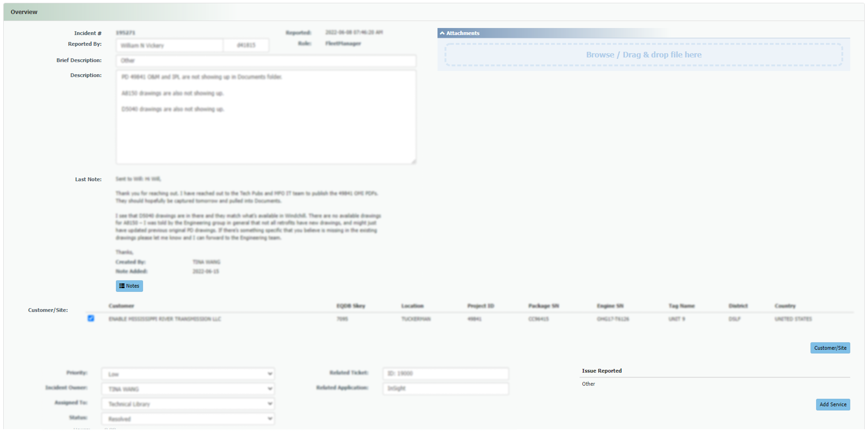The height and width of the screenshot is (431, 868).
Task: Focus the Reported By name field
Action: pos(169,46)
